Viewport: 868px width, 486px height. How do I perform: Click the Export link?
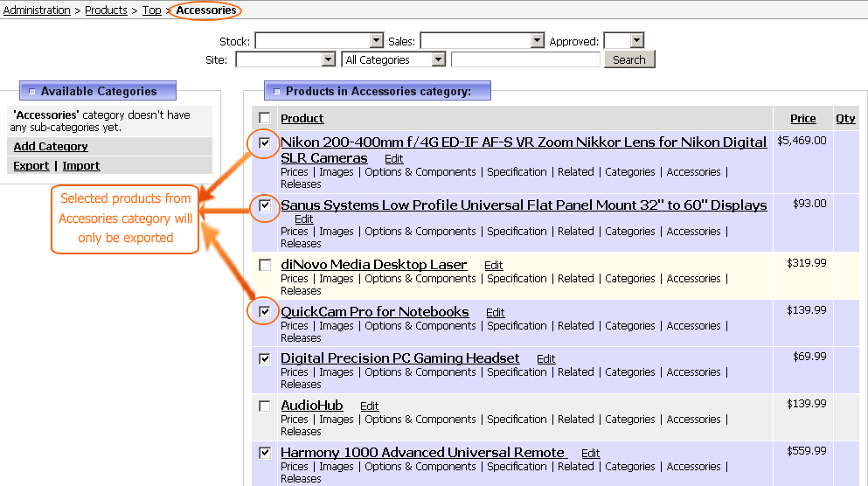pos(31,165)
